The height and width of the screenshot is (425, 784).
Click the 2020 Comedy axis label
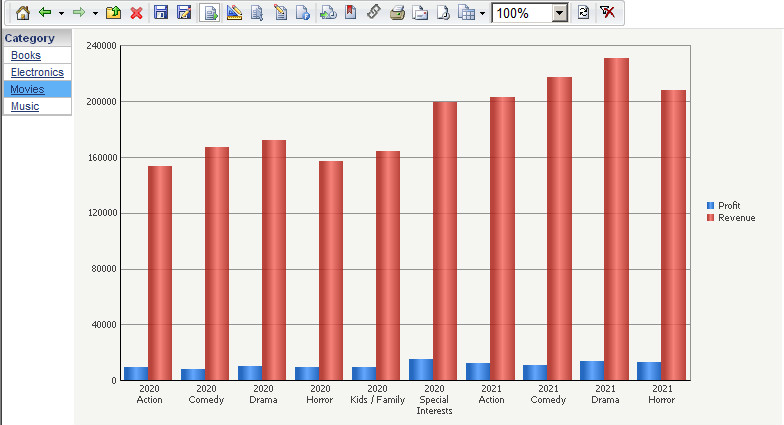point(206,394)
